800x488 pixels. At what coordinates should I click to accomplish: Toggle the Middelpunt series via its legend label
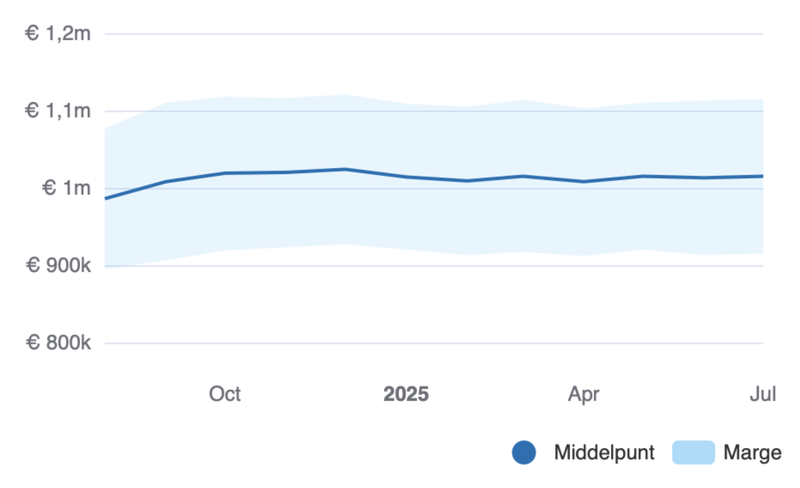click(x=604, y=453)
